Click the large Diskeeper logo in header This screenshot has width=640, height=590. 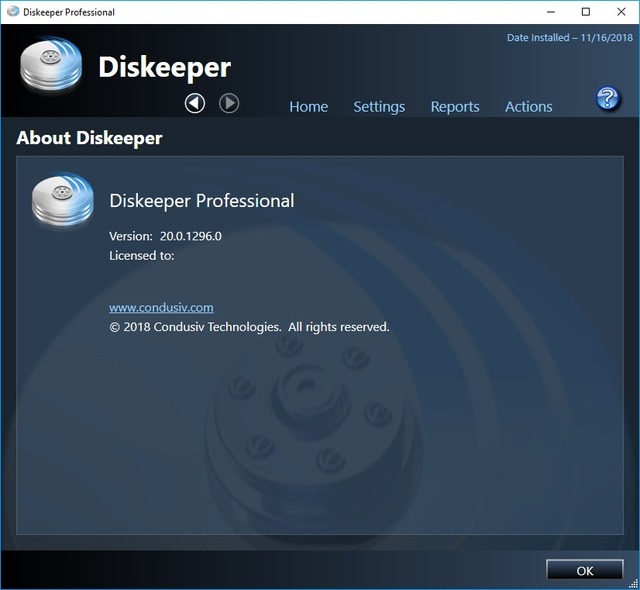(x=50, y=66)
